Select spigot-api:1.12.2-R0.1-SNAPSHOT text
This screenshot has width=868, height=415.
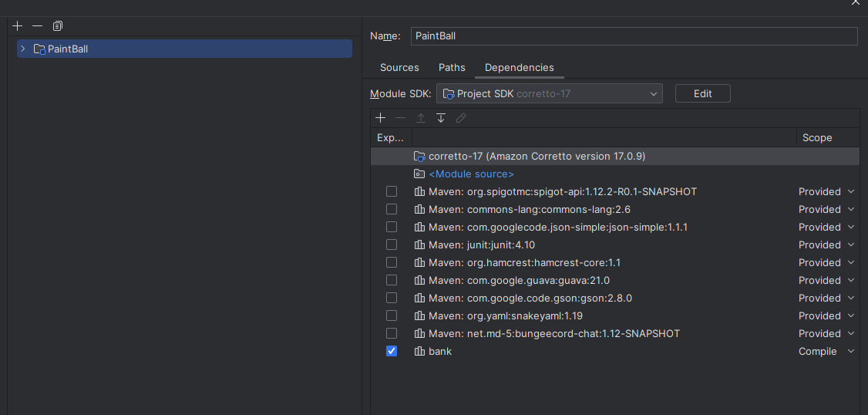point(582,192)
